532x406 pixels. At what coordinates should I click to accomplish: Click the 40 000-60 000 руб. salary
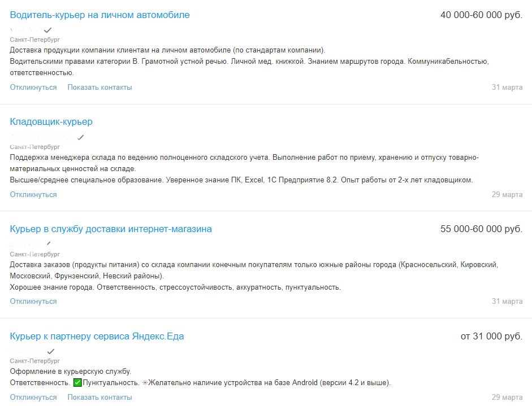pyautogui.click(x=482, y=15)
